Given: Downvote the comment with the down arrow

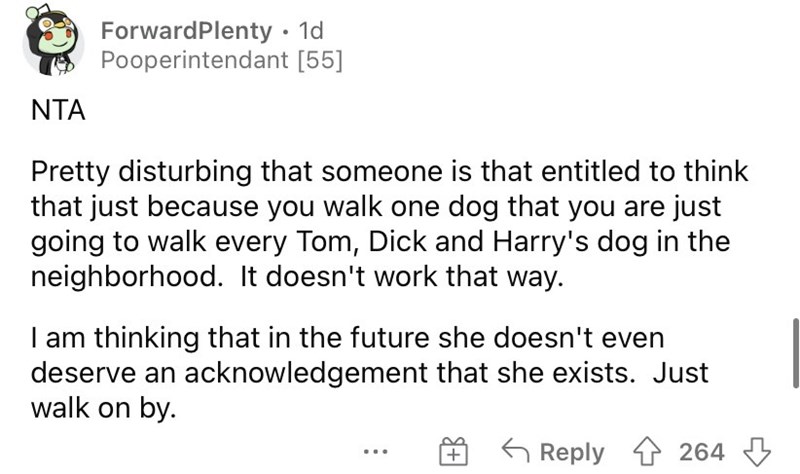Looking at the screenshot, I should click(x=757, y=452).
